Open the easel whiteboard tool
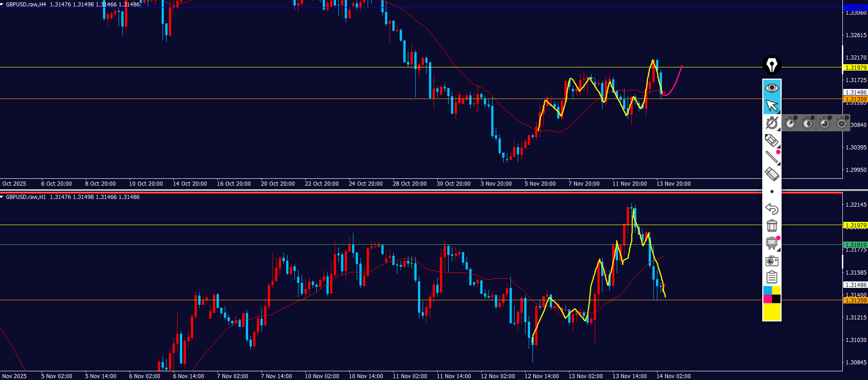The width and height of the screenshot is (868, 380). click(771, 243)
